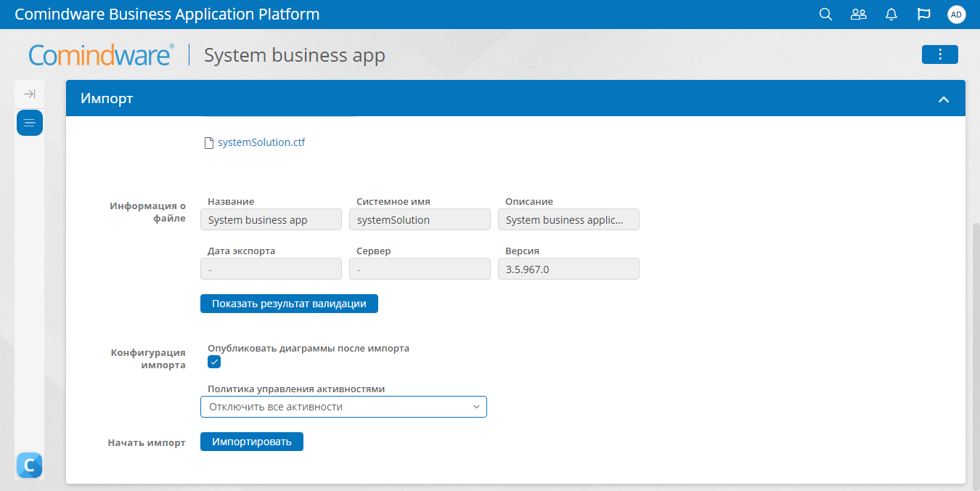Open the navigation menu list icon

point(30,123)
